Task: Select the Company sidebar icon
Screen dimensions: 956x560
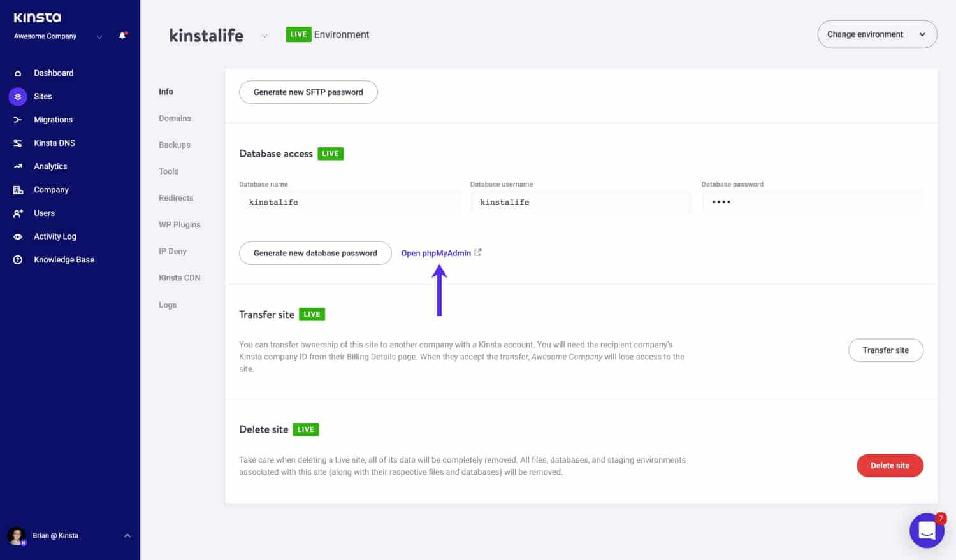Action: 17,189
